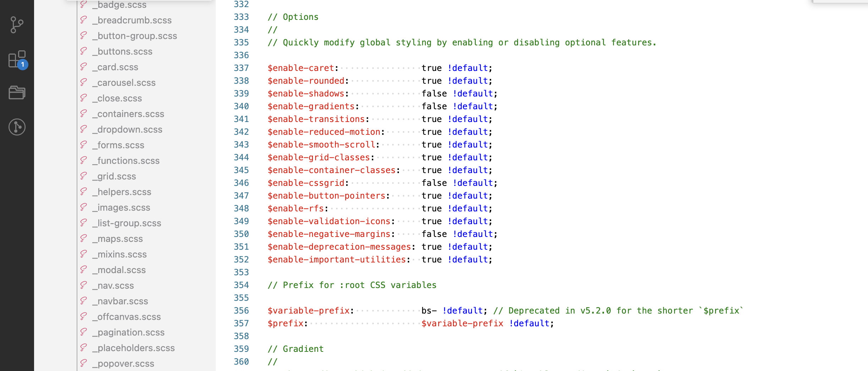Click the Sass icon beside _breadcrumb.scss
The height and width of the screenshot is (371, 868).
pyautogui.click(x=84, y=20)
